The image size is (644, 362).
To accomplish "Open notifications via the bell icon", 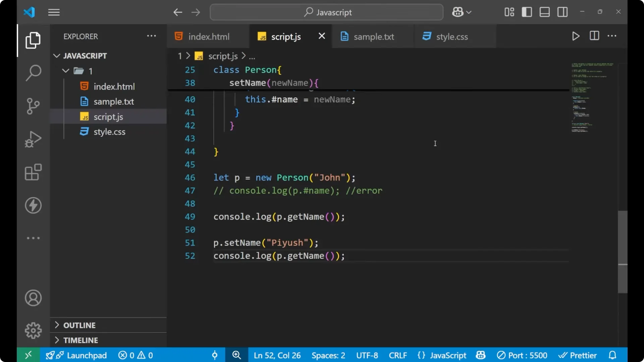I will [613, 355].
